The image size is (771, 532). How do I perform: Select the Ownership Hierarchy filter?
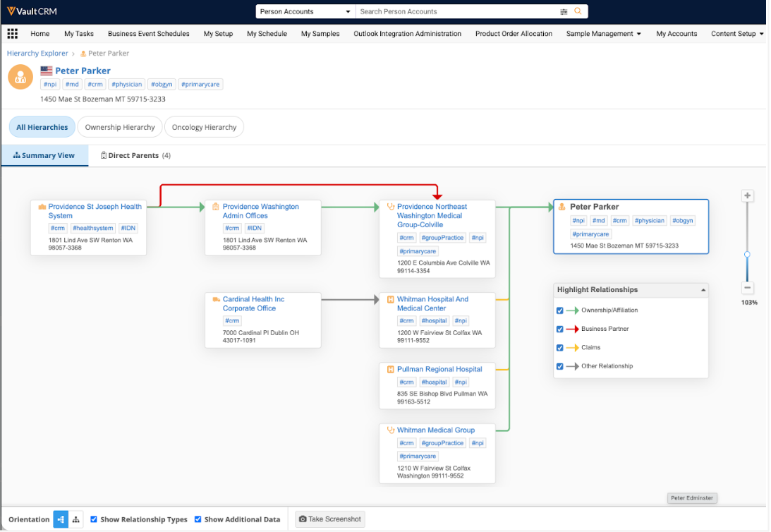tap(119, 127)
